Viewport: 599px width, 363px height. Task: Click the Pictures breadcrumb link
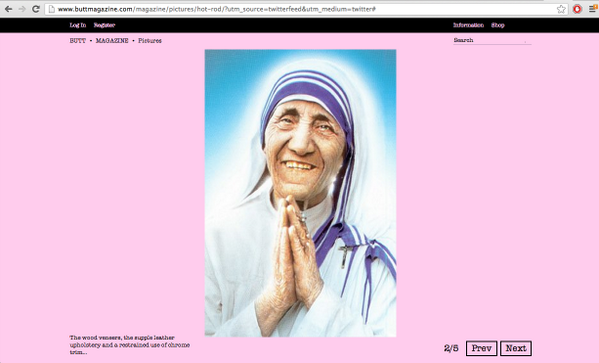point(150,41)
